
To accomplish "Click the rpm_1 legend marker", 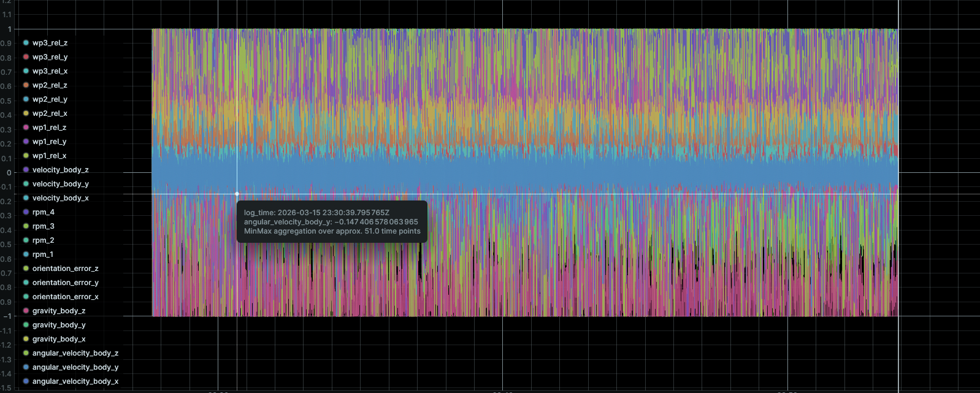I will coord(26,254).
